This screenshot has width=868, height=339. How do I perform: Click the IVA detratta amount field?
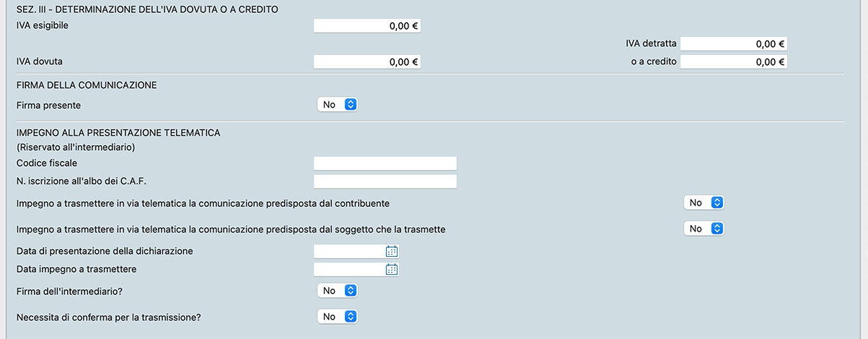733,44
